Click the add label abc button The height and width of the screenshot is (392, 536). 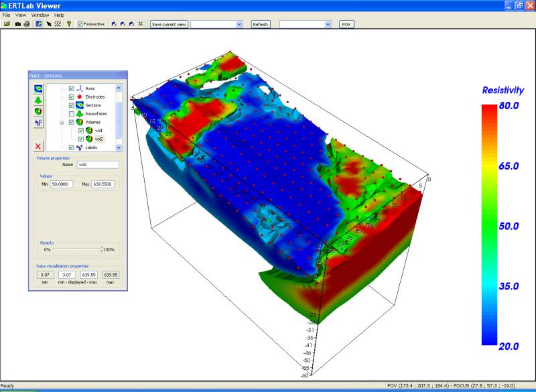coord(38,123)
